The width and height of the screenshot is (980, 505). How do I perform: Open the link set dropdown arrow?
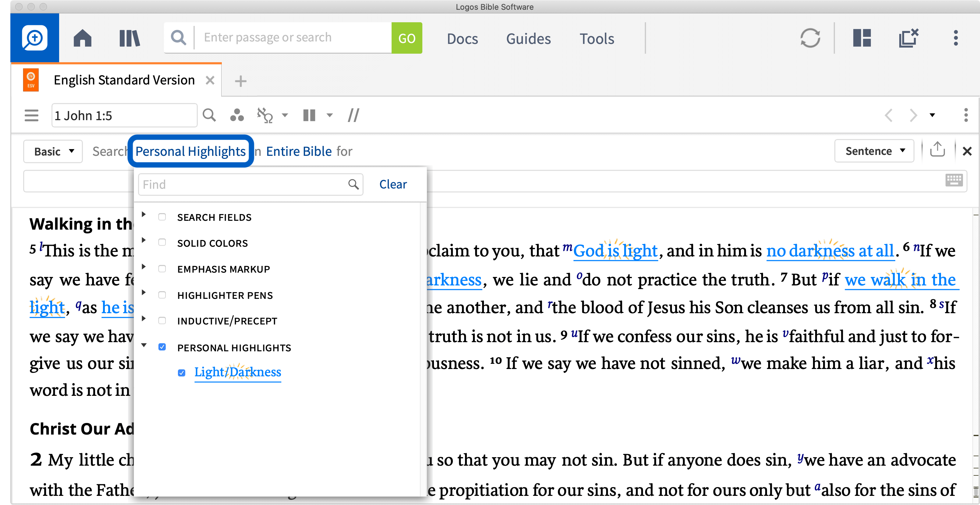pyautogui.click(x=285, y=115)
